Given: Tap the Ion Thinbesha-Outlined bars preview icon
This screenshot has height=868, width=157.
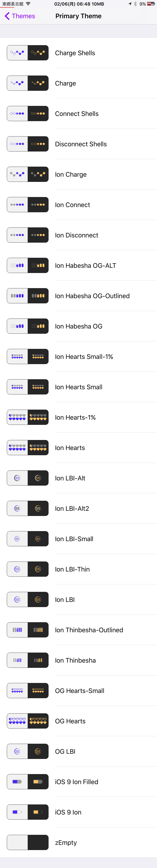Looking at the screenshot, I should coord(28,630).
